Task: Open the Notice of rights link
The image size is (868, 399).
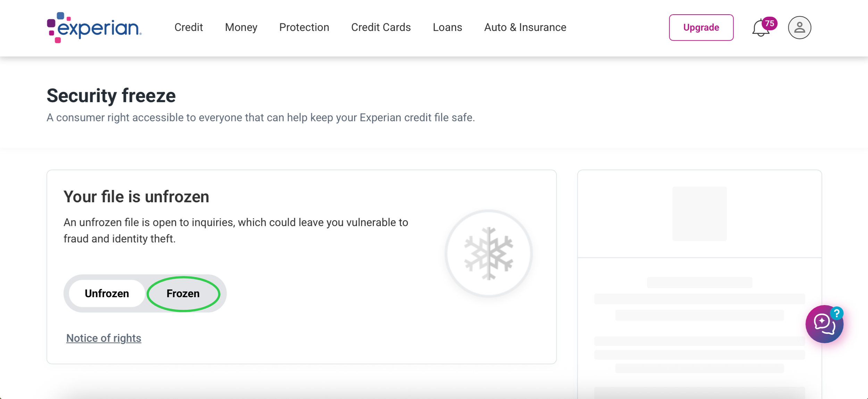Action: [x=103, y=337]
